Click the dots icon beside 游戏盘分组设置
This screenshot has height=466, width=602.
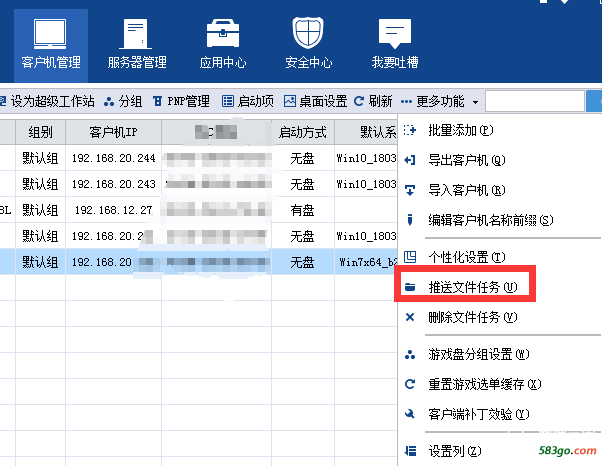[410, 354]
